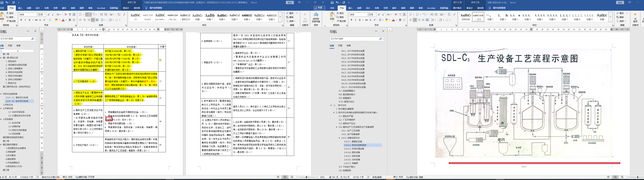Screen dimensions: 644x180
Task: Sort paragraphs in left Word window
Action: point(119,14)
